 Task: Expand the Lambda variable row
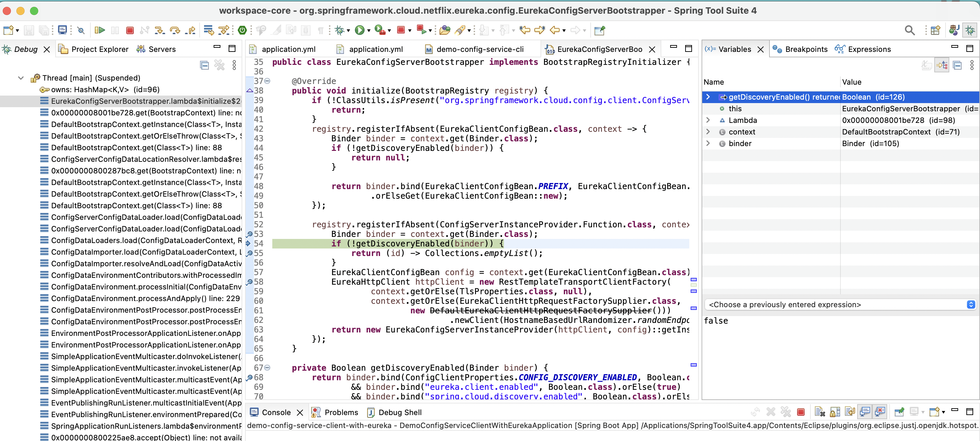click(708, 120)
